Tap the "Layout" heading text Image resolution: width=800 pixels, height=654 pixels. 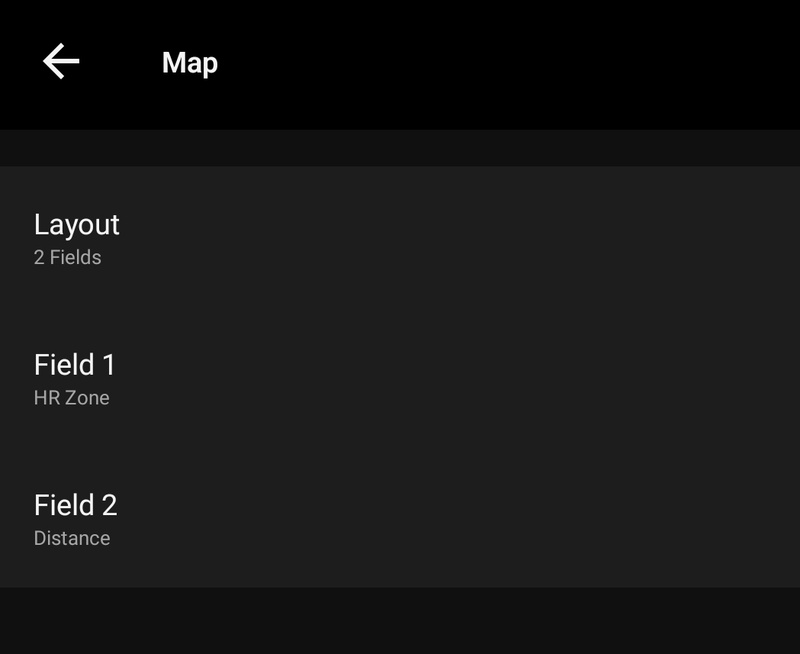tap(77, 224)
